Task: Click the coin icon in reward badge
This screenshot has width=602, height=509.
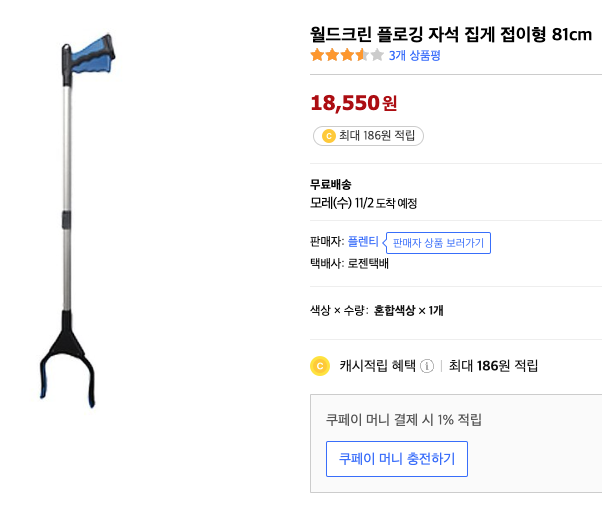Action: pos(328,136)
